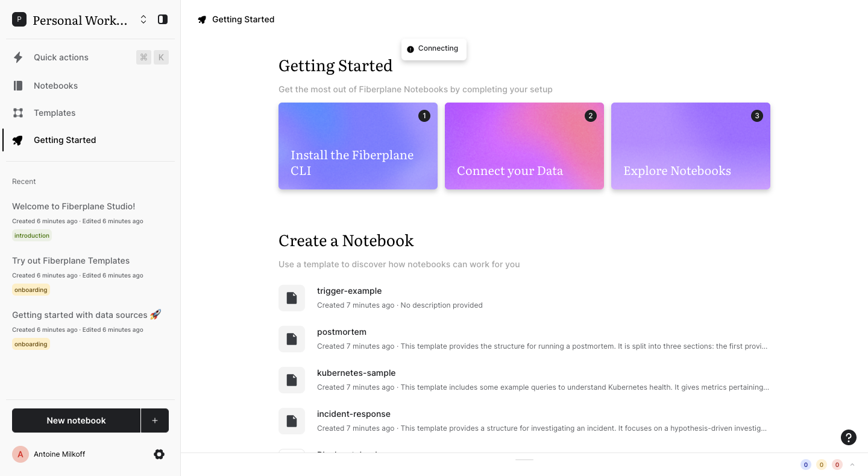Click the trigger-example template file icon
The image size is (868, 476).
tap(292, 298)
